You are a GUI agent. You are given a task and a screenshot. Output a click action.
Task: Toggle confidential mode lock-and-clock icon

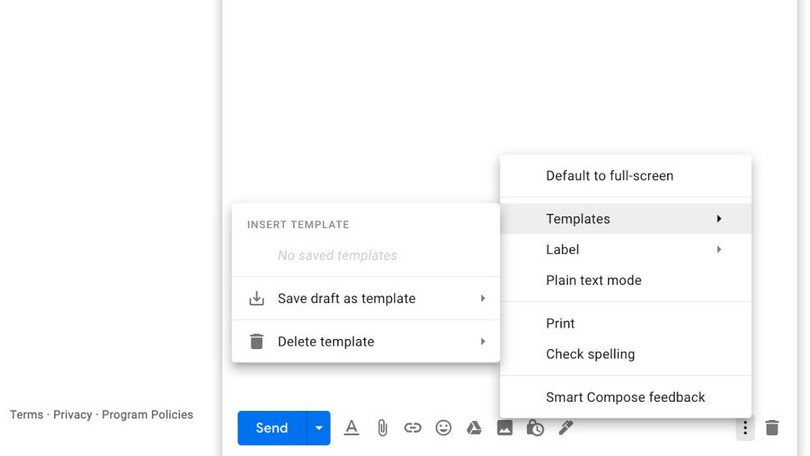tap(535, 428)
